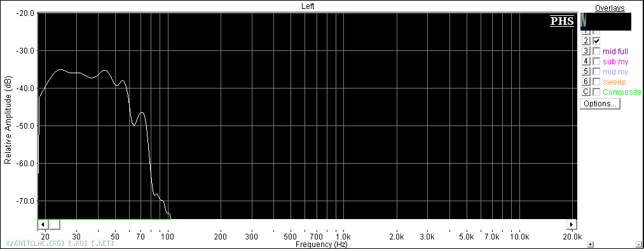Screen dimensions: 644x249
Task: Click the overlay 5 number button
Action: 586,71
